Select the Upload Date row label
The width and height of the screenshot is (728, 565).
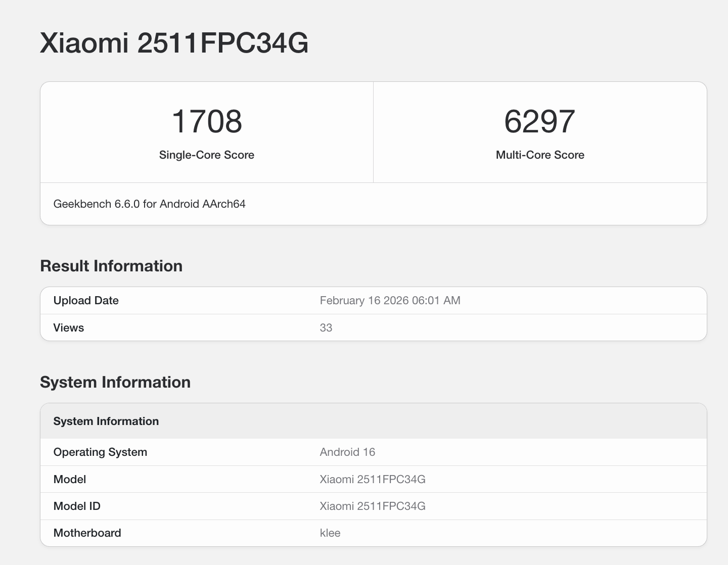(86, 301)
